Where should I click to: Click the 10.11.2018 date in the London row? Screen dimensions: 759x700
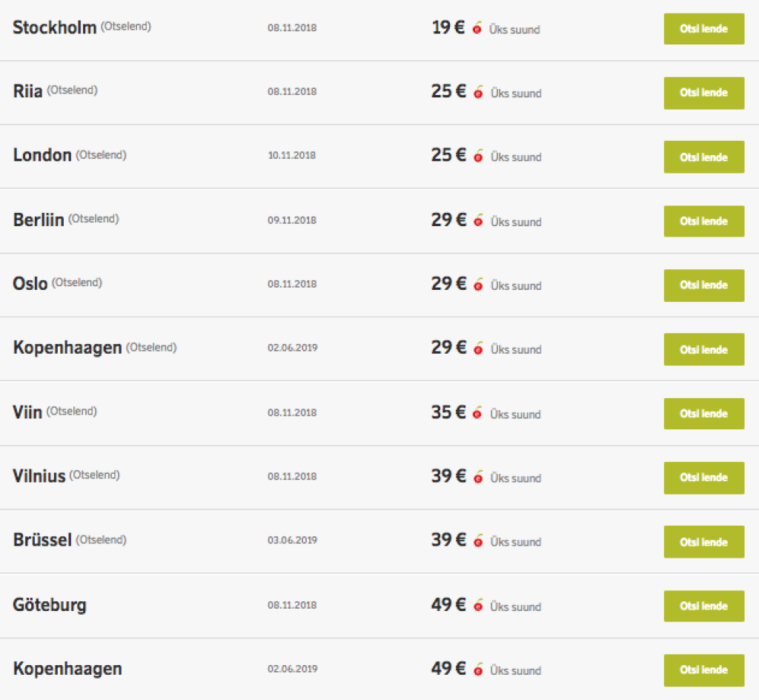point(292,156)
